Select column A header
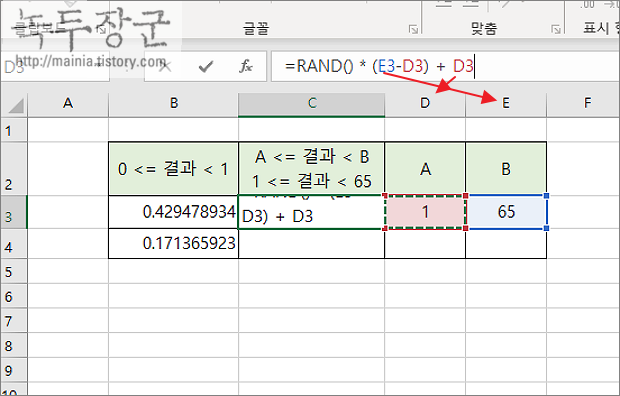 point(68,104)
